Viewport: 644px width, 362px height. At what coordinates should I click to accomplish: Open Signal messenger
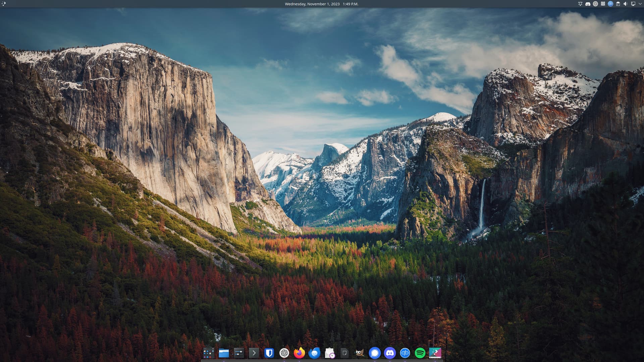coord(375,353)
